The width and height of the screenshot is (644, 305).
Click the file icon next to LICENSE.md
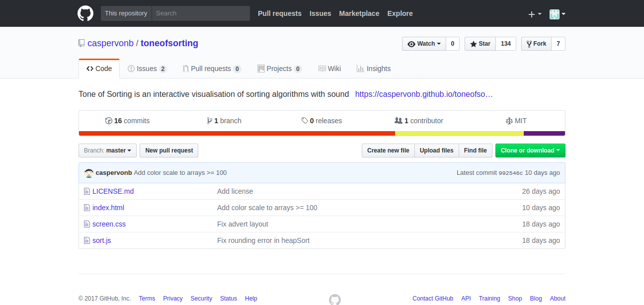86,191
